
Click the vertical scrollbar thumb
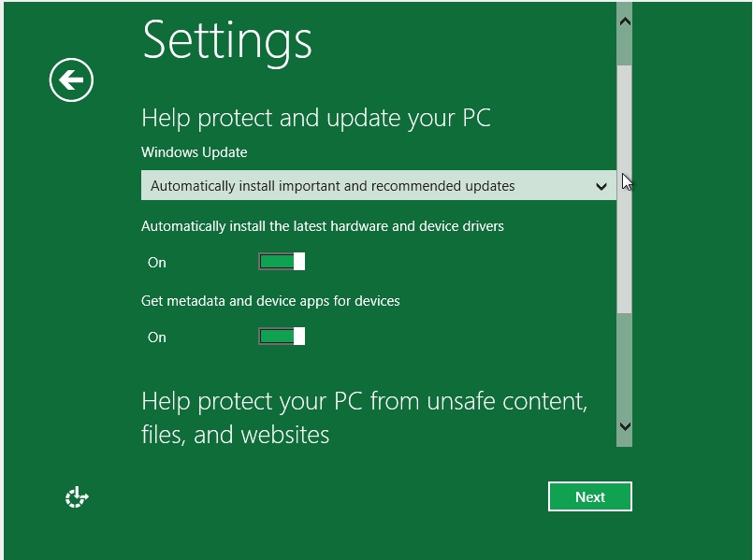tap(624, 190)
